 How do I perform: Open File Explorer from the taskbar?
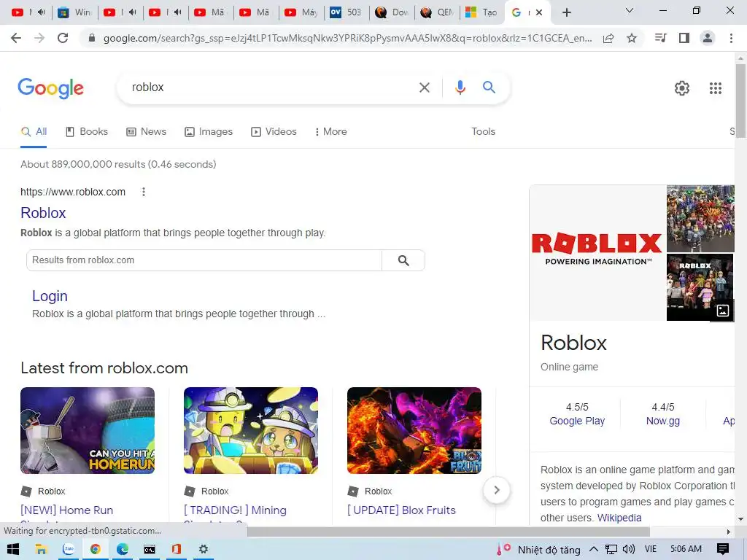pos(41,549)
